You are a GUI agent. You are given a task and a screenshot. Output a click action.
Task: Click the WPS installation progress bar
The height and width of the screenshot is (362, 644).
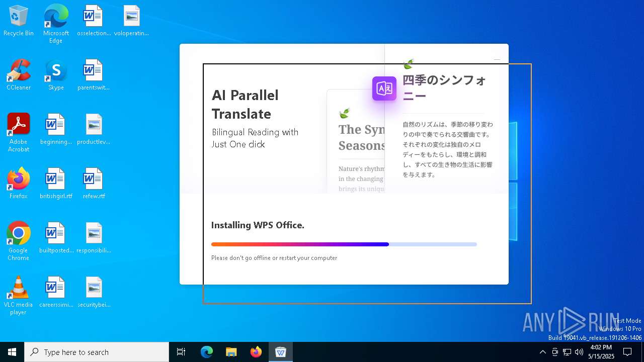(344, 244)
